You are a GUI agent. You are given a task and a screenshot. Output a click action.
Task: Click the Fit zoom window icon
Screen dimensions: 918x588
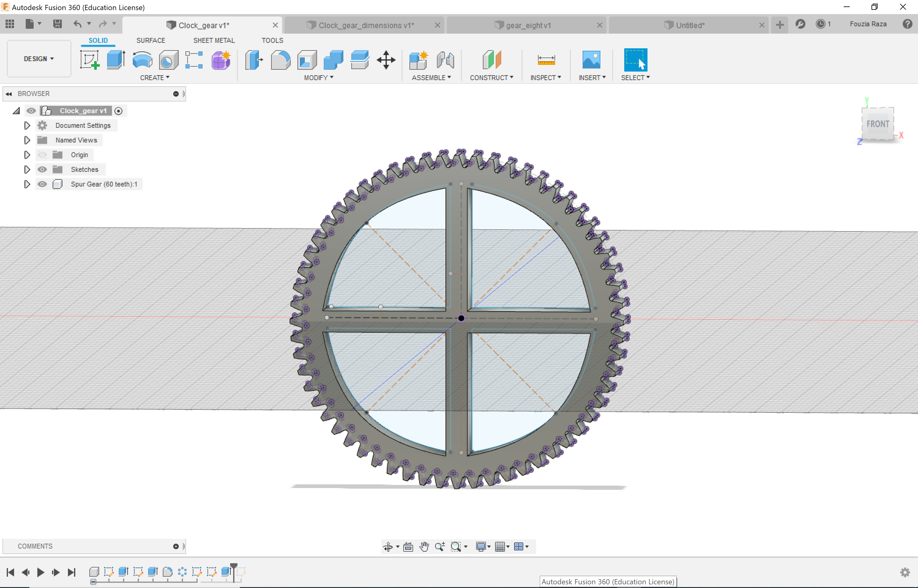(x=456, y=547)
